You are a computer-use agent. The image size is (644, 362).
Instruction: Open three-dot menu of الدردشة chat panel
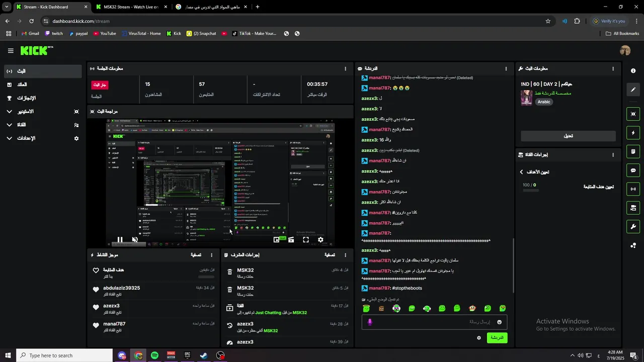pos(506,68)
